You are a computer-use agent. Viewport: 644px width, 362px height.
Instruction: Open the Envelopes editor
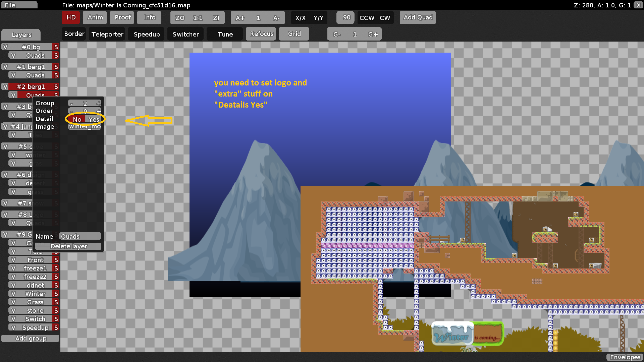pos(625,357)
